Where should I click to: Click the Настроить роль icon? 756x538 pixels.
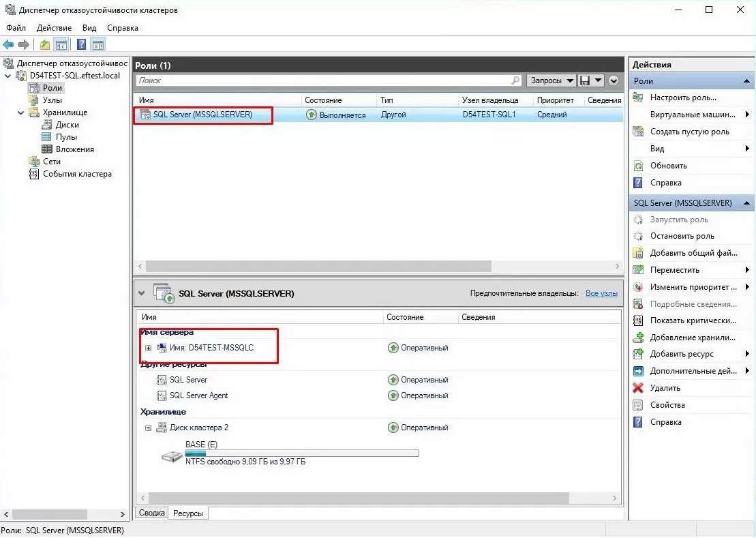click(x=638, y=98)
